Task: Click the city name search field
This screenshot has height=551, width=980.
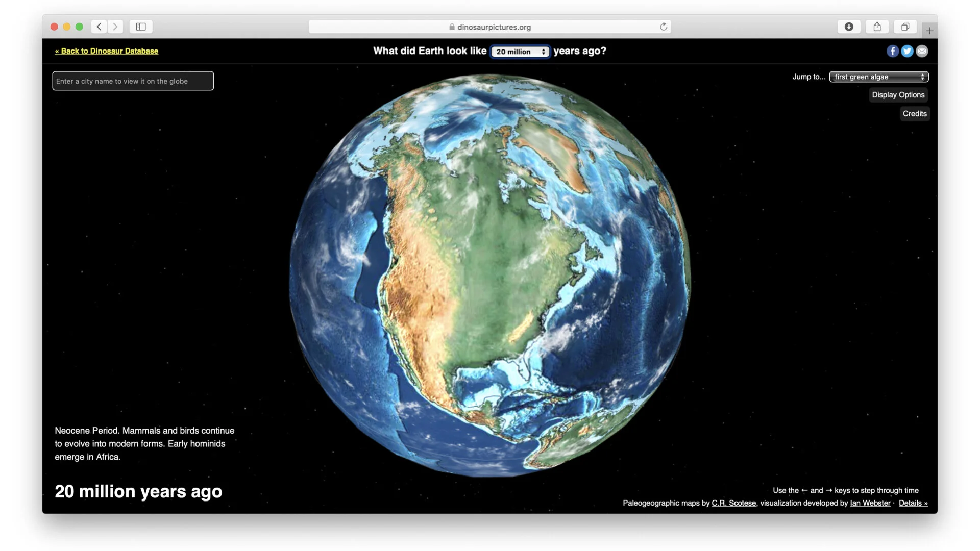Action: [133, 81]
